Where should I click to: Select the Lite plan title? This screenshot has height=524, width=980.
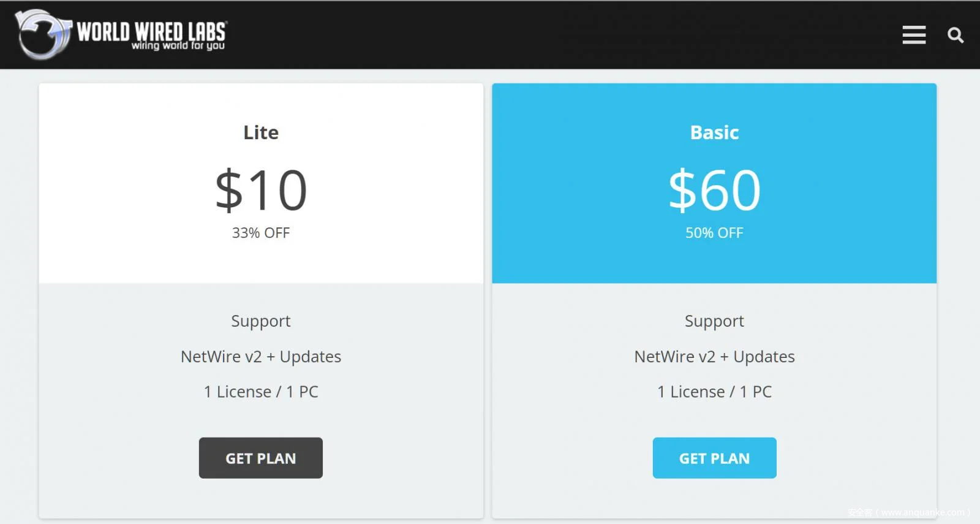point(261,132)
